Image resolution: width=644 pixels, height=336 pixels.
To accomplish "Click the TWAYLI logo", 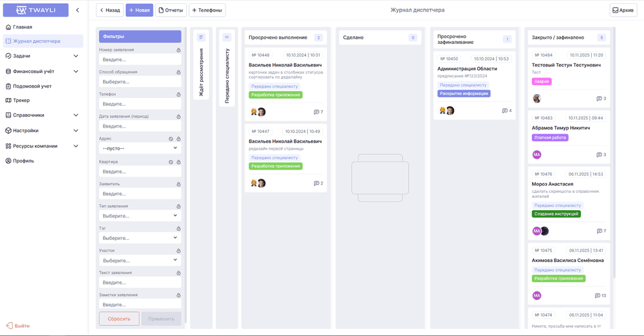I will pyautogui.click(x=36, y=10).
